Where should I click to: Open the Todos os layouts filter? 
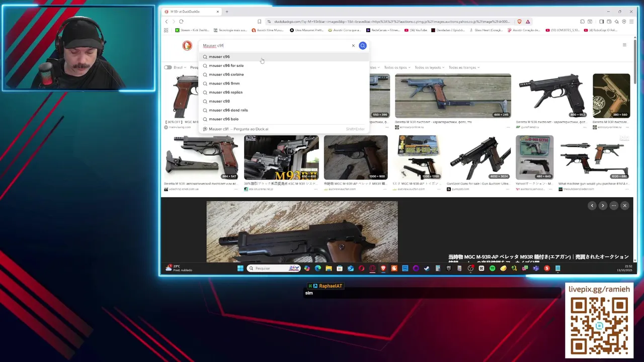429,67
